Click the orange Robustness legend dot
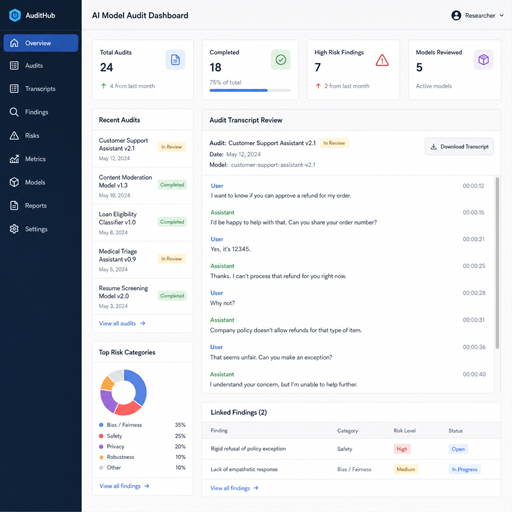 [x=101, y=457]
